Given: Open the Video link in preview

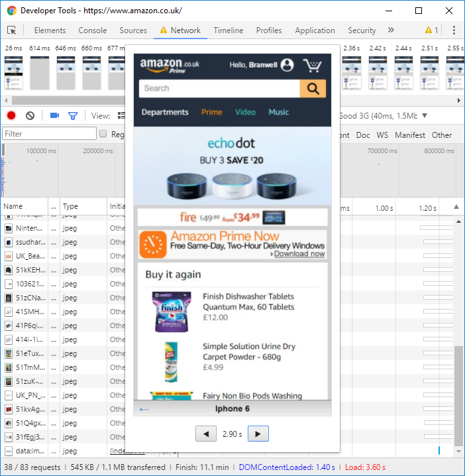Looking at the screenshot, I should 245,112.
